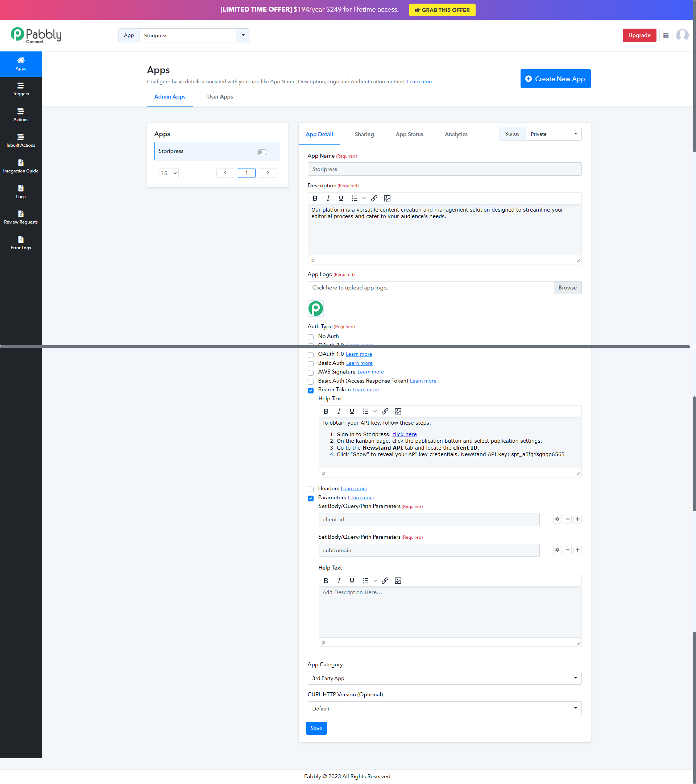Save the app details
696x784 pixels.
pyautogui.click(x=316, y=728)
